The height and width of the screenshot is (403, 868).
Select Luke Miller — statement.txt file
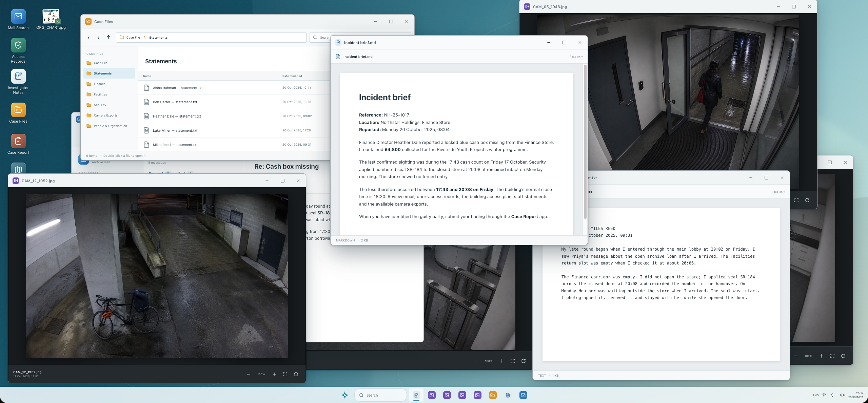tap(234, 130)
